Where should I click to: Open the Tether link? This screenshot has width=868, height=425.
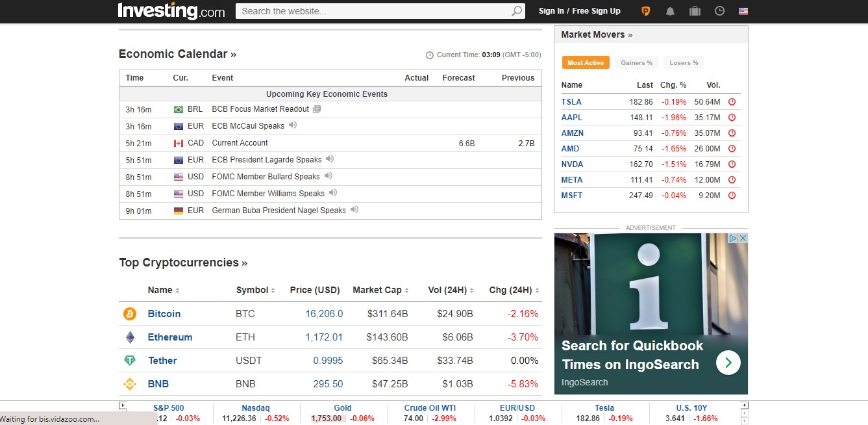(162, 361)
